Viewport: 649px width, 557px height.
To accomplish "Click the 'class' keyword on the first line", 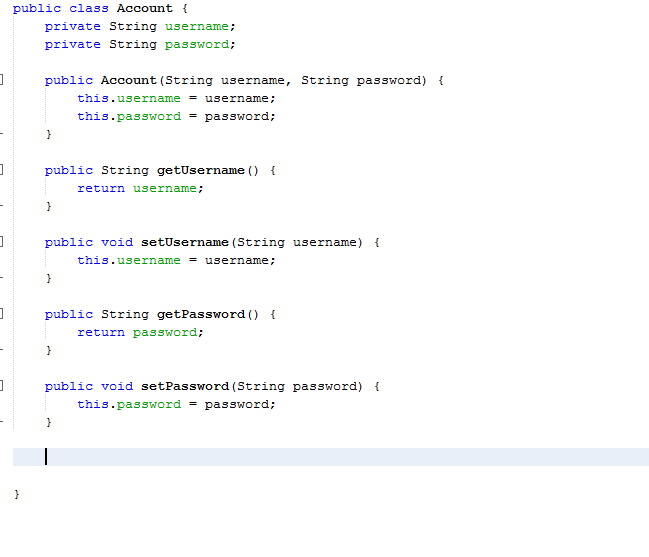I will 89,8.
